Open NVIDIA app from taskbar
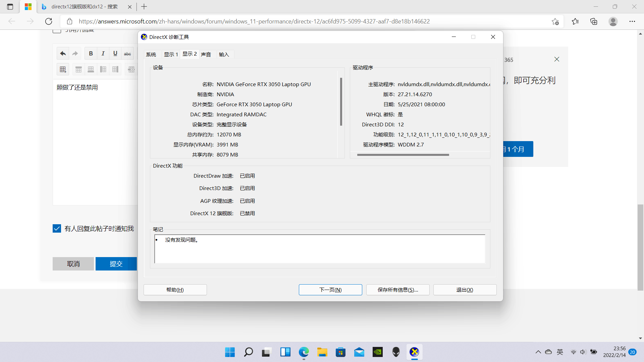The image size is (644, 362). pos(377,352)
